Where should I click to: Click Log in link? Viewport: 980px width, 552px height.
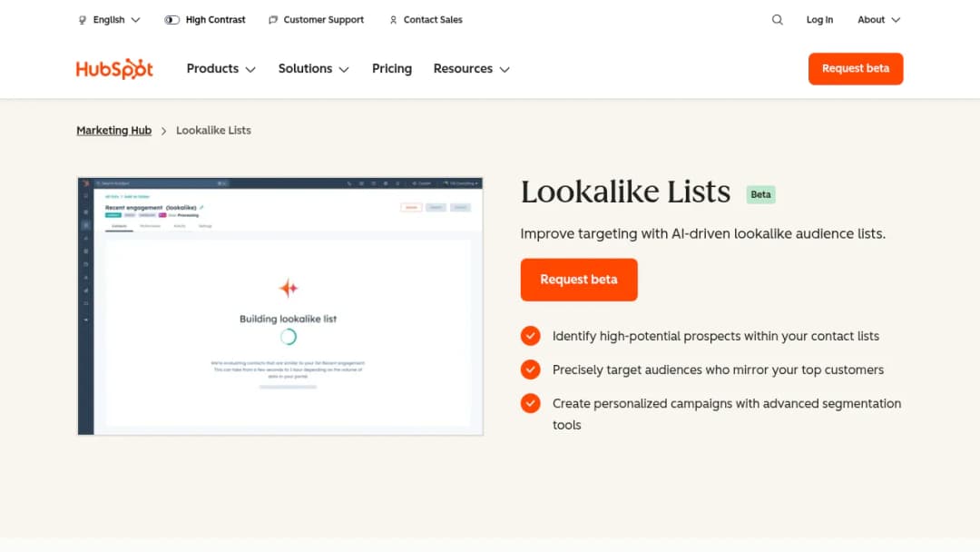pyautogui.click(x=819, y=20)
